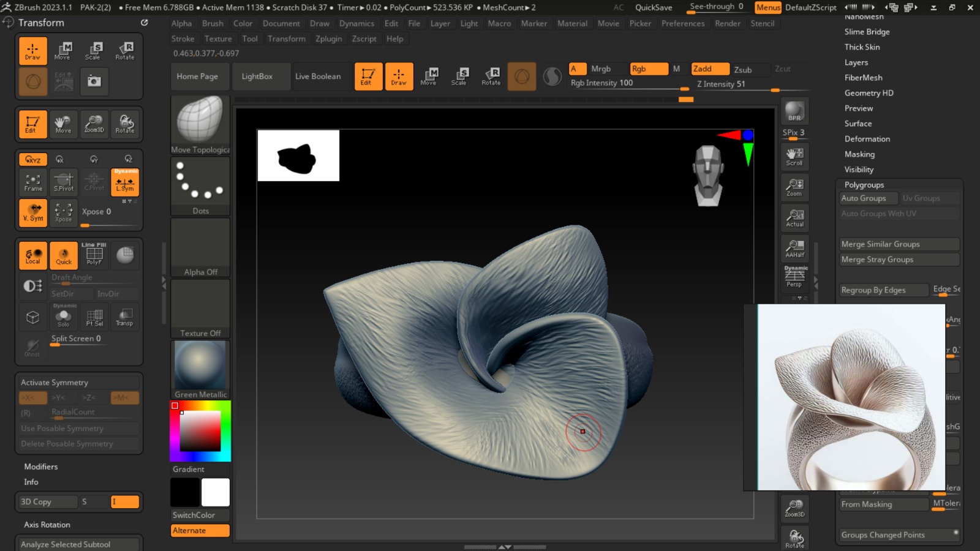The height and width of the screenshot is (551, 980).
Task: Toggle the PolyF Line Fill icon
Action: coord(94,255)
